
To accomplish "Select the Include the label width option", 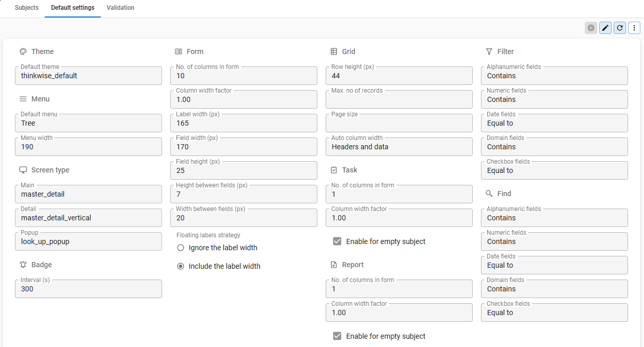I will 181,266.
